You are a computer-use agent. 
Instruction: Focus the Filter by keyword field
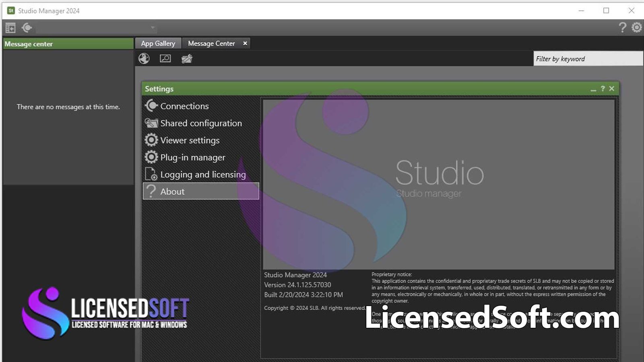pyautogui.click(x=588, y=59)
